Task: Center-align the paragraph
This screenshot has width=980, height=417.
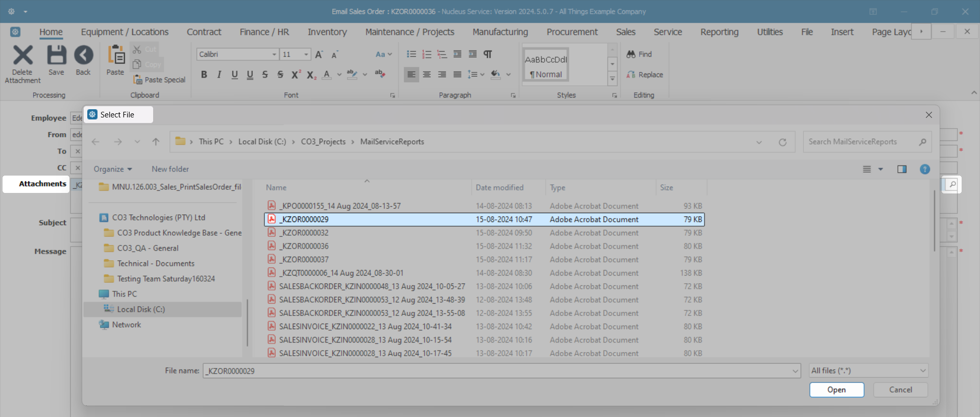Action: [427, 75]
